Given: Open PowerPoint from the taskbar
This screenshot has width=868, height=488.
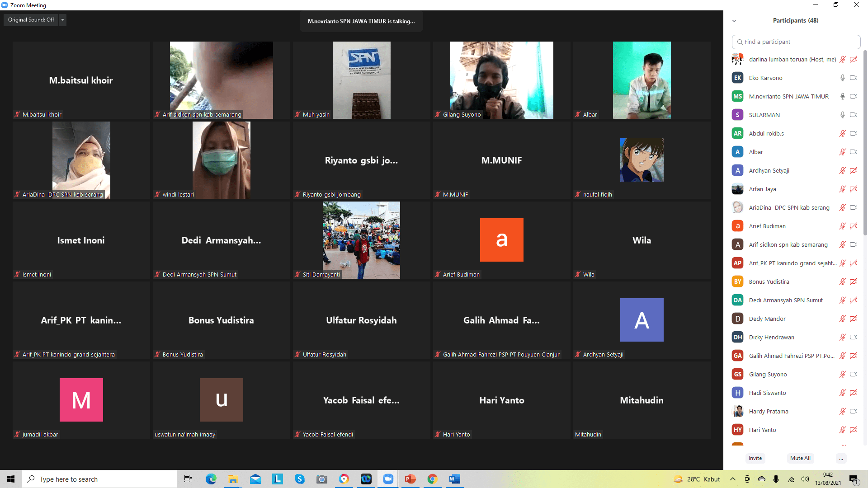Looking at the screenshot, I should click(x=410, y=479).
